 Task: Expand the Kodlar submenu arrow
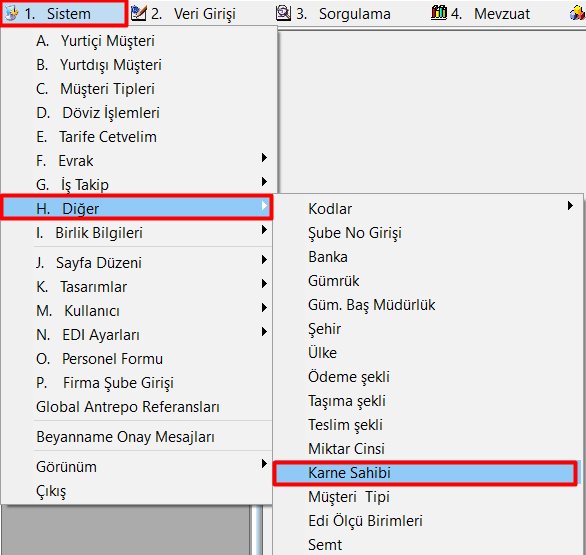click(x=570, y=206)
